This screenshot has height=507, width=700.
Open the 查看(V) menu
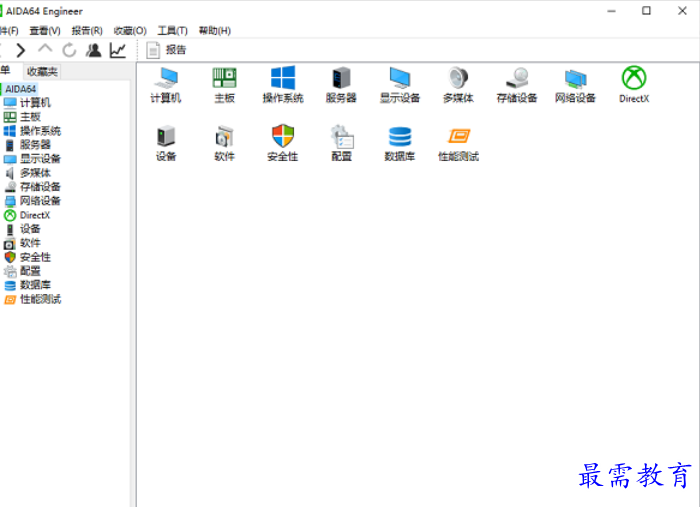click(x=45, y=31)
